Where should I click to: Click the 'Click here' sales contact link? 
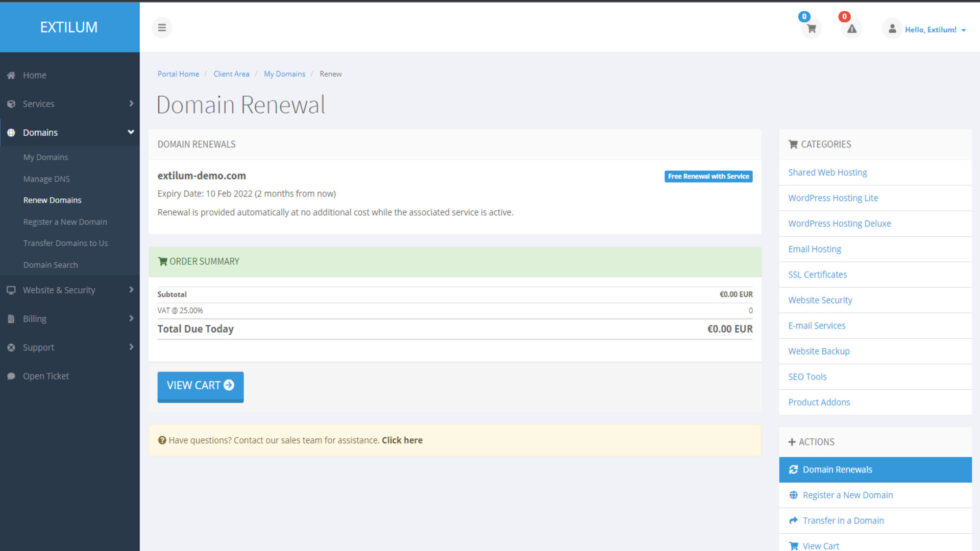click(x=402, y=440)
